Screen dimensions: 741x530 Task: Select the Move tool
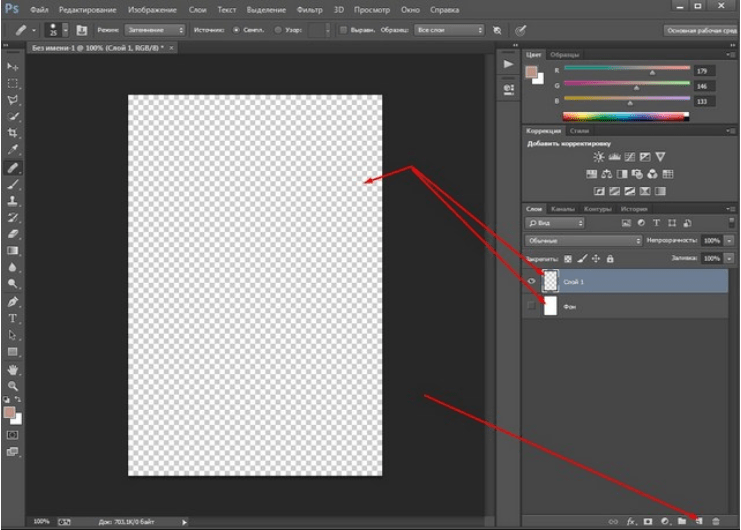pos(13,66)
